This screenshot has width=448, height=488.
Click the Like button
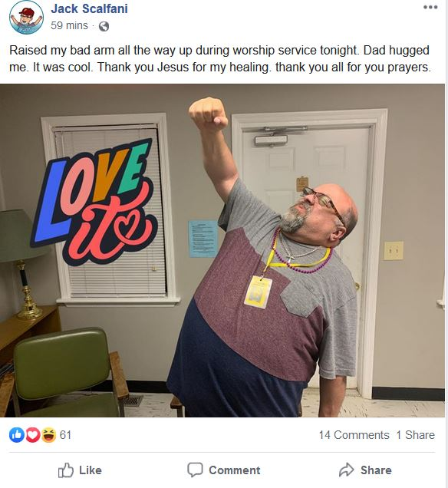[x=80, y=470]
